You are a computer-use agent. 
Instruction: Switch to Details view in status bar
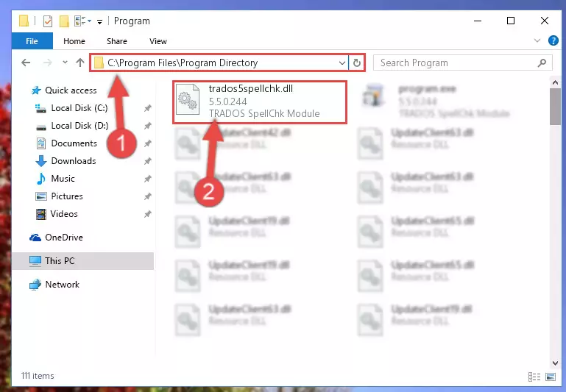click(x=534, y=377)
